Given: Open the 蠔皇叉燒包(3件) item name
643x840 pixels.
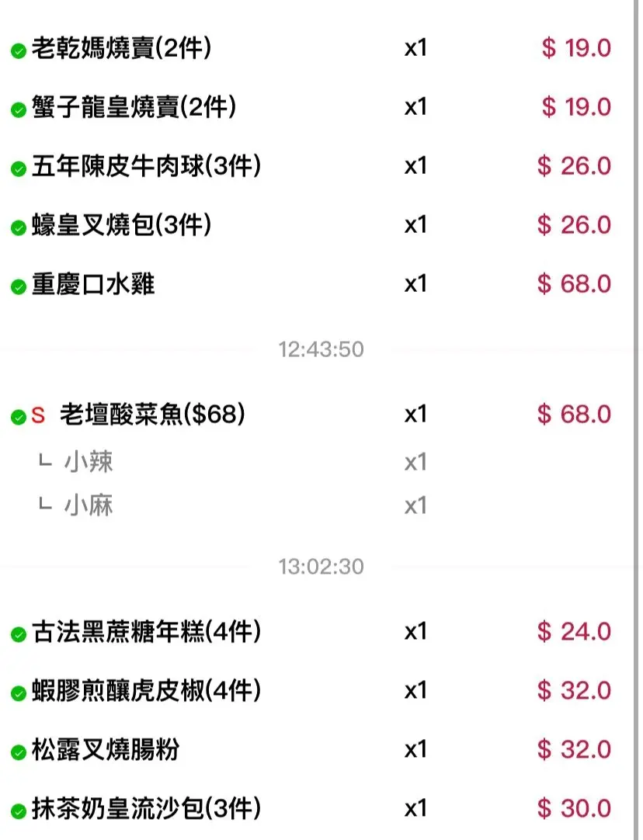Looking at the screenshot, I should [x=122, y=225].
